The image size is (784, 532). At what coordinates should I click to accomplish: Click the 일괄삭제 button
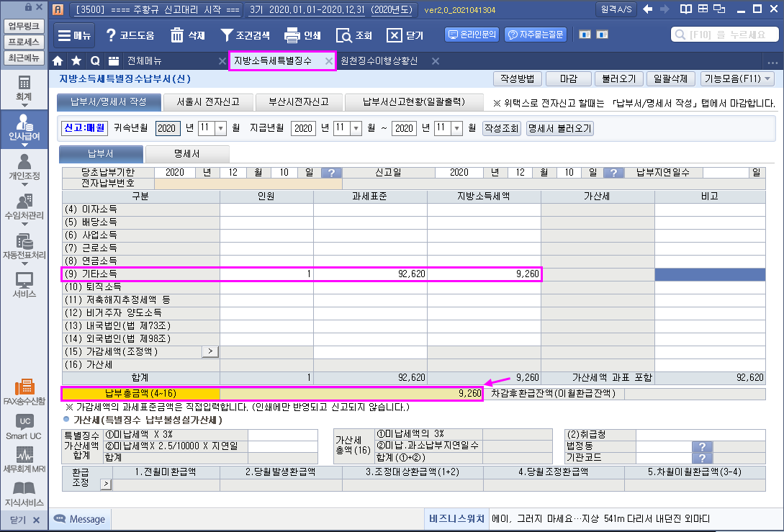click(670, 79)
